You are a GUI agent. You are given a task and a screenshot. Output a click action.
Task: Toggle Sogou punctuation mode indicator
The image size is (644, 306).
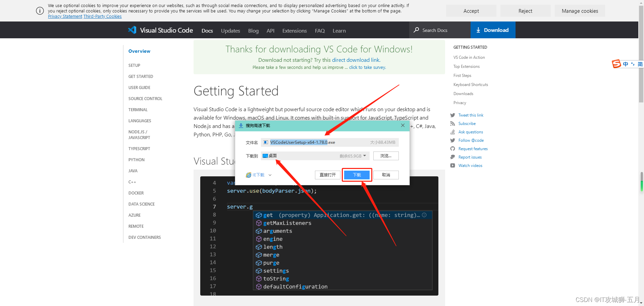coord(633,64)
